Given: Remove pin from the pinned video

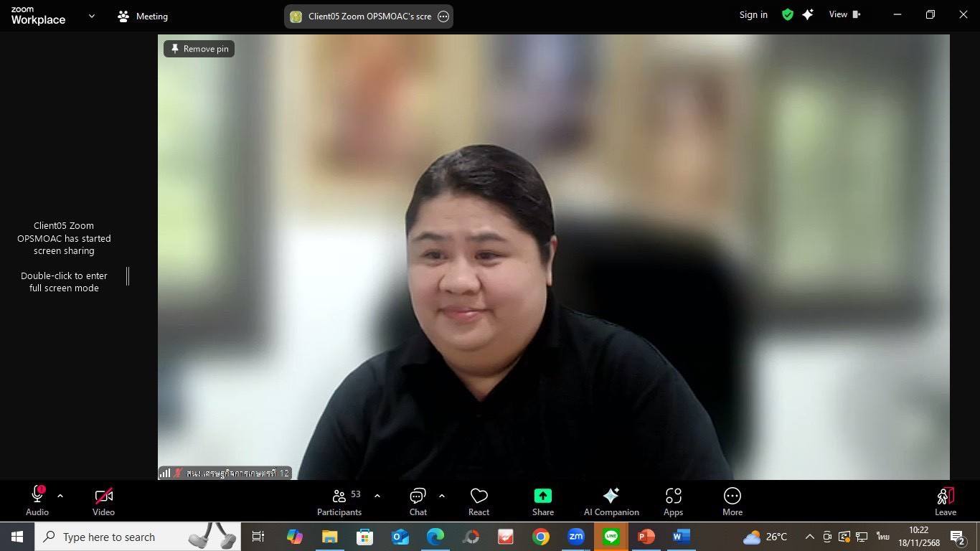Looking at the screenshot, I should (x=199, y=49).
